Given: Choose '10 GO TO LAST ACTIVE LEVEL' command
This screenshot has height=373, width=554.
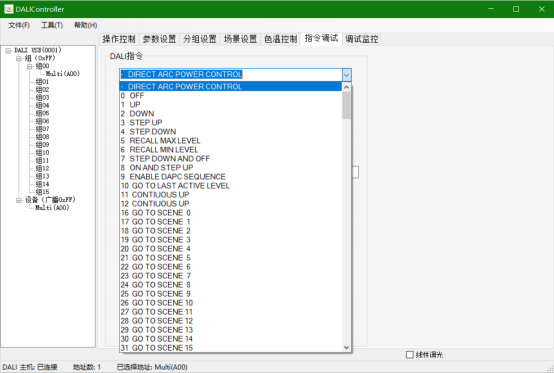Looking at the screenshot, I should [x=231, y=186].
